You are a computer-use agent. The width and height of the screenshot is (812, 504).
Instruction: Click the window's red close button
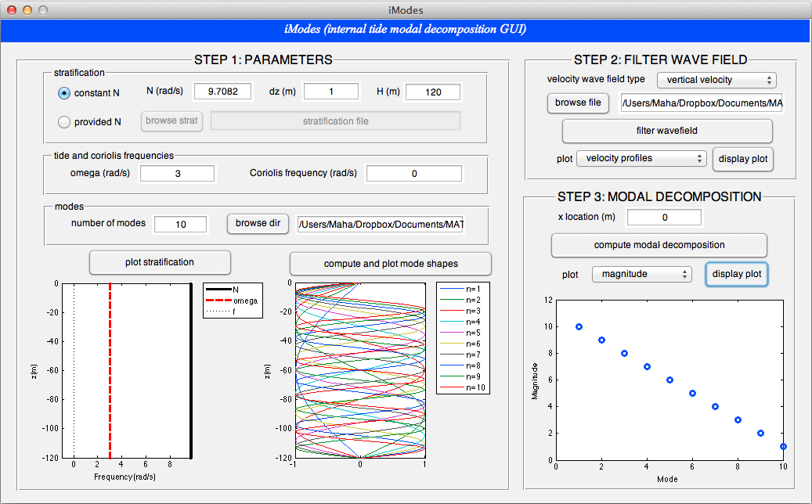click(12, 10)
